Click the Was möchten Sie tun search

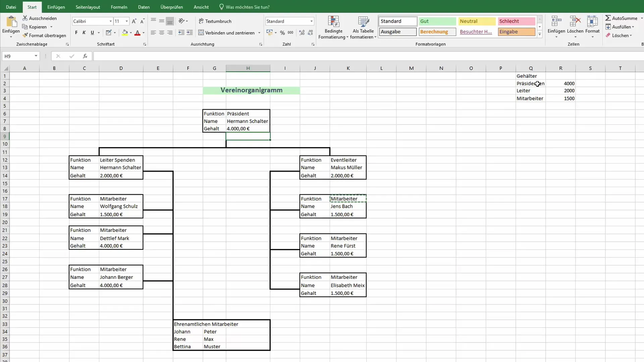pyautogui.click(x=245, y=7)
